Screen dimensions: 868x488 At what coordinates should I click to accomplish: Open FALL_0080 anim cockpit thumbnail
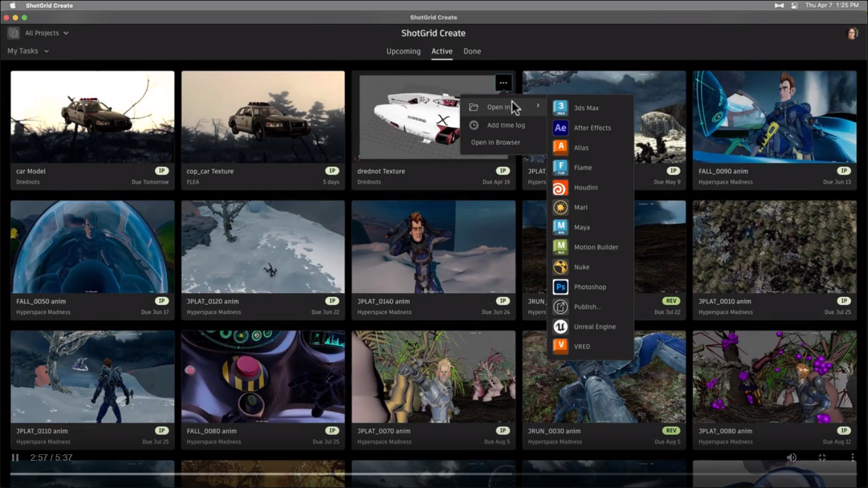tap(263, 377)
